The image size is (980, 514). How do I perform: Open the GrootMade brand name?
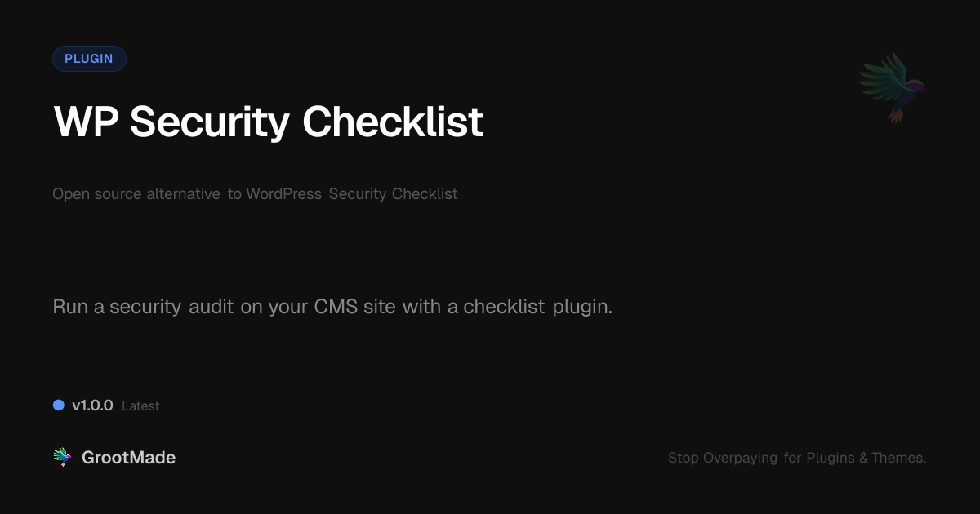tap(128, 458)
